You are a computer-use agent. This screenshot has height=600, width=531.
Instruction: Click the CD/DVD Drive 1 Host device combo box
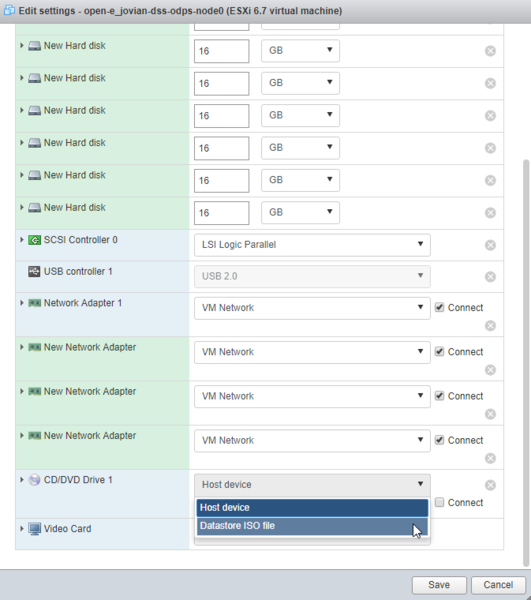click(312, 485)
